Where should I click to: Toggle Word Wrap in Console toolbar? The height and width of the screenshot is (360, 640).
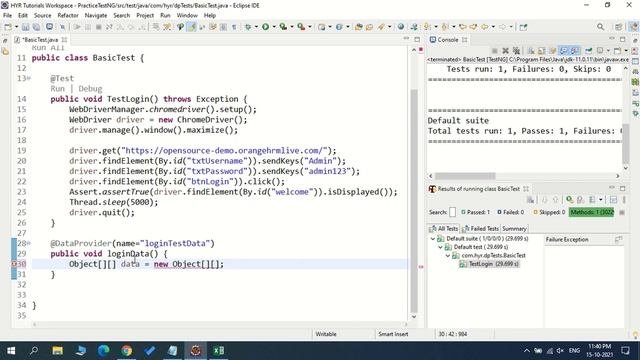coord(552,51)
